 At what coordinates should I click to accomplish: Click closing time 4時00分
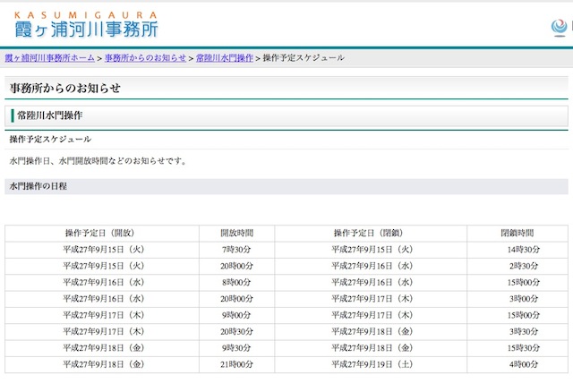524,364
